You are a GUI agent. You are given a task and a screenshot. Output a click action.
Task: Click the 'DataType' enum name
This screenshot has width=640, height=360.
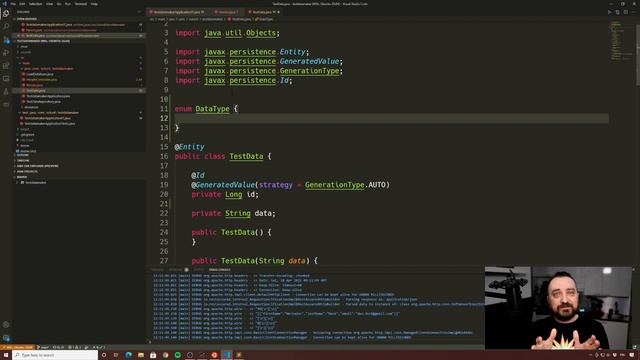click(212, 109)
